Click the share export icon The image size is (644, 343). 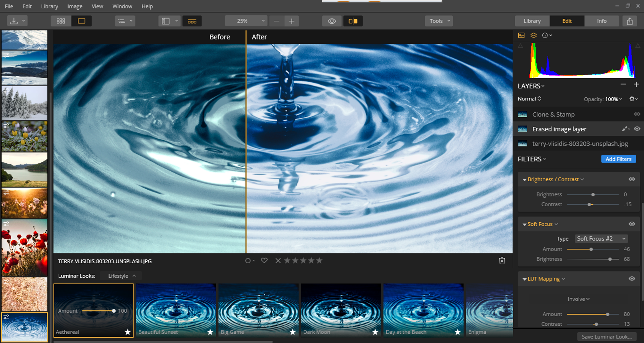630,21
